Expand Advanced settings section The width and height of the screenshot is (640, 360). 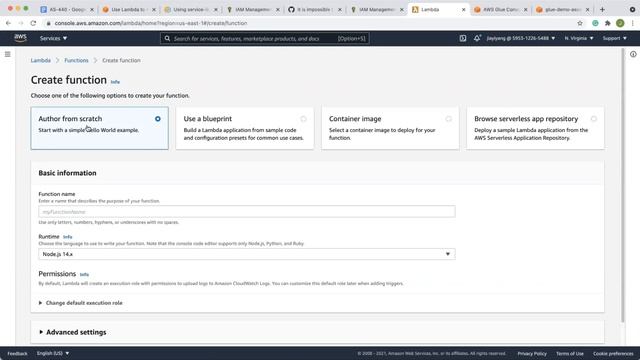click(73, 332)
